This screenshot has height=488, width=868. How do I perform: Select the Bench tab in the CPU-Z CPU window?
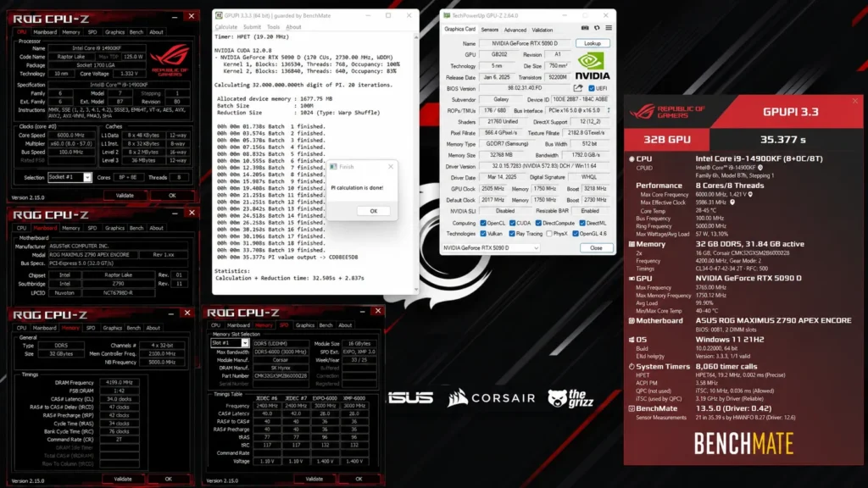click(136, 32)
